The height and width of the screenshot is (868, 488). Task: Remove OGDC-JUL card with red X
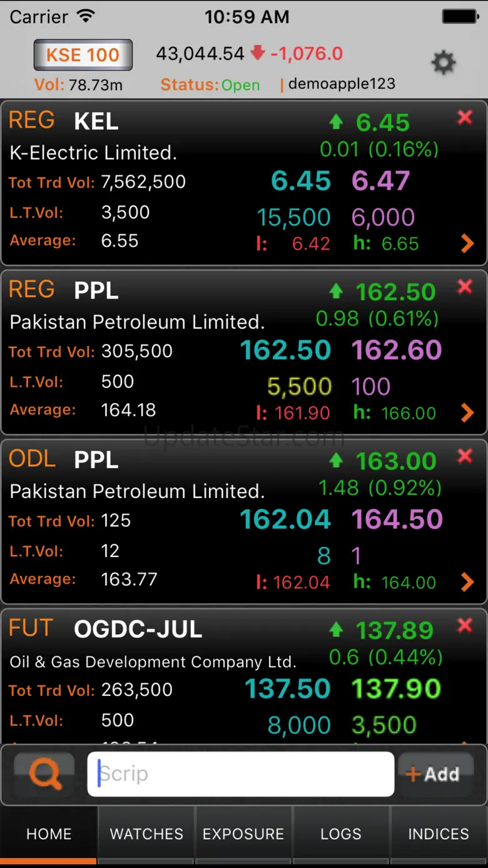[x=465, y=625]
